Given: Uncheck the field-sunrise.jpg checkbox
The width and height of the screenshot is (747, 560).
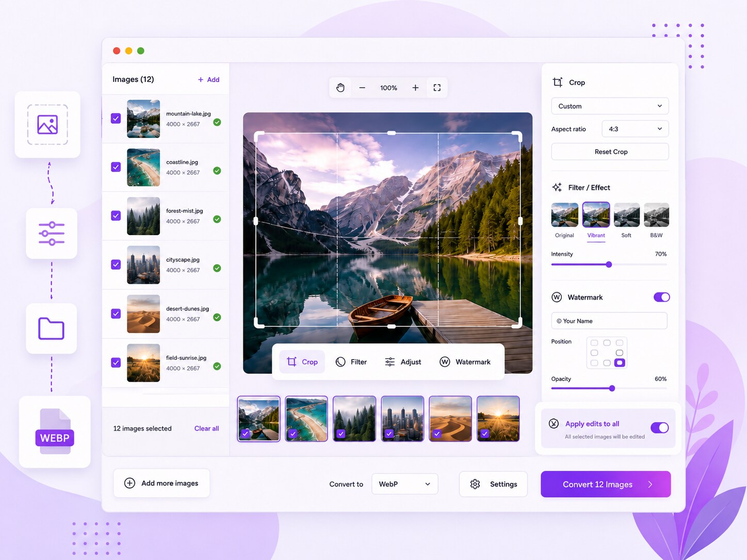Looking at the screenshot, I should coord(116,363).
